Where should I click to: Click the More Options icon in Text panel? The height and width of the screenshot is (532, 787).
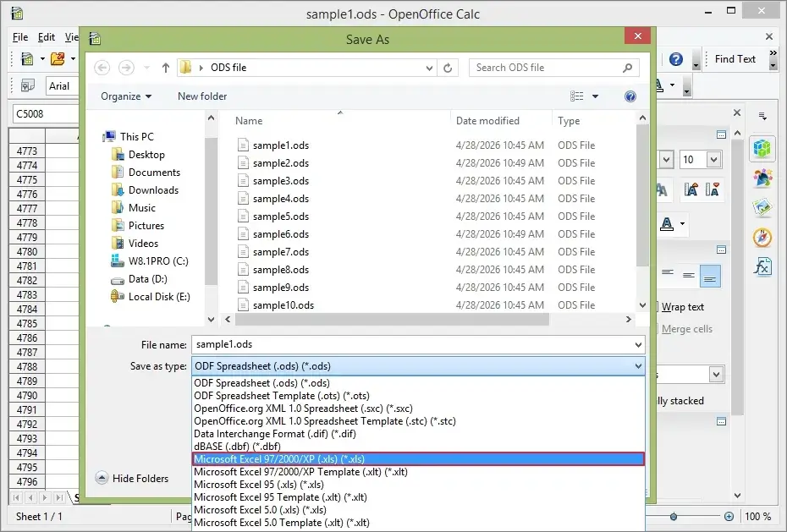721,134
